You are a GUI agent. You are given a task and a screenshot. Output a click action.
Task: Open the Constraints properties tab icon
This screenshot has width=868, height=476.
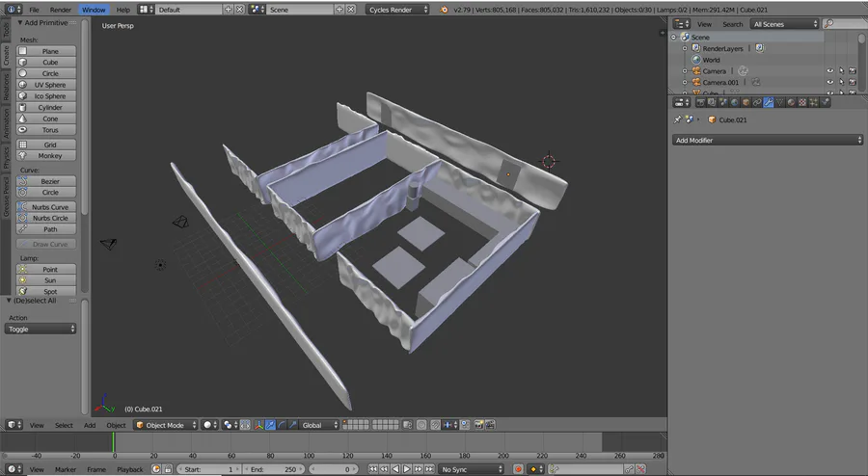(757, 102)
